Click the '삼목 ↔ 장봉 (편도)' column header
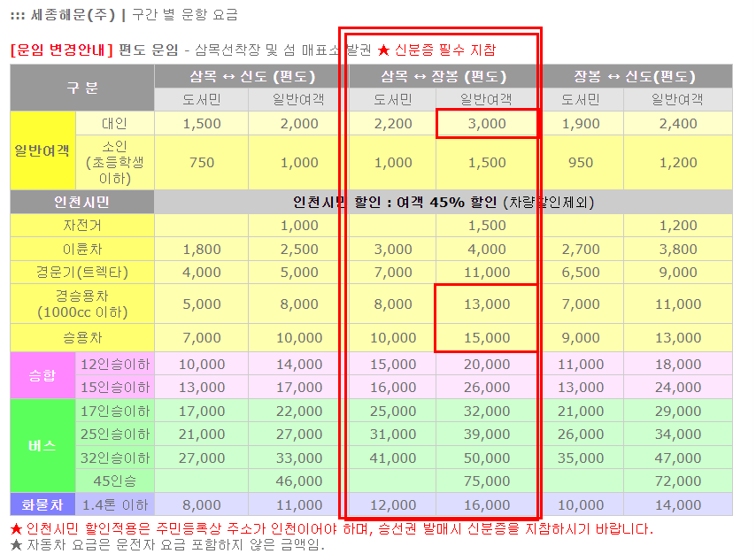 pos(444,76)
